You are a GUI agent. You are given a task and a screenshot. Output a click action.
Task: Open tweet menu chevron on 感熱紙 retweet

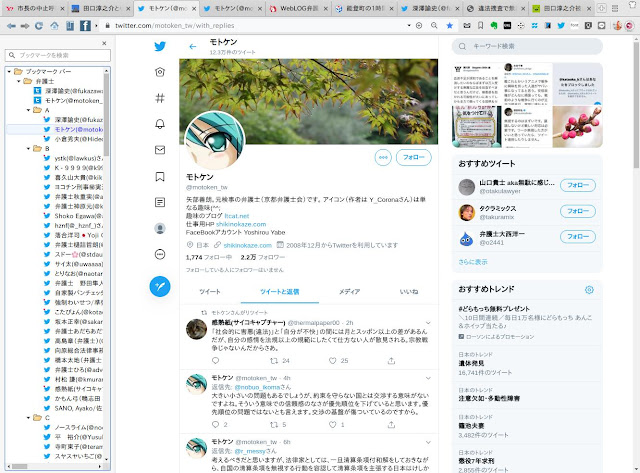pyautogui.click(x=428, y=323)
